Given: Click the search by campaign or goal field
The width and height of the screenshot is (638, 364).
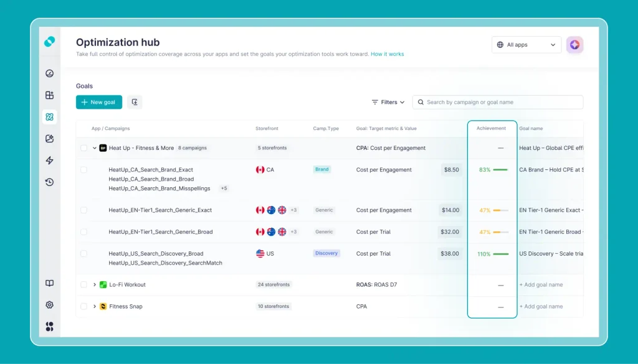Looking at the screenshot, I should click(498, 103).
